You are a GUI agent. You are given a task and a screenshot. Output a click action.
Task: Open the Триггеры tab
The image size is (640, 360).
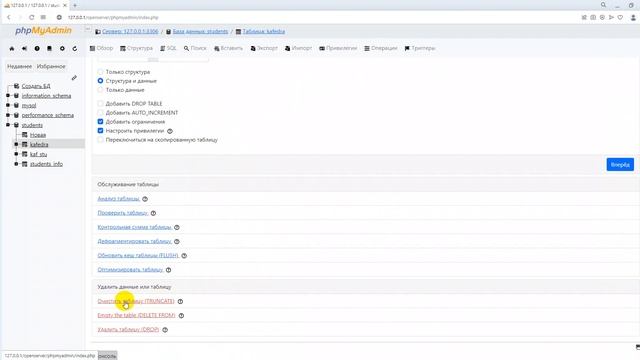pos(420,48)
